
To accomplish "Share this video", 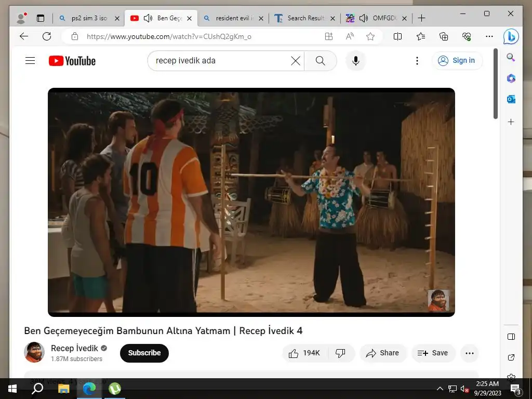I will pyautogui.click(x=383, y=353).
